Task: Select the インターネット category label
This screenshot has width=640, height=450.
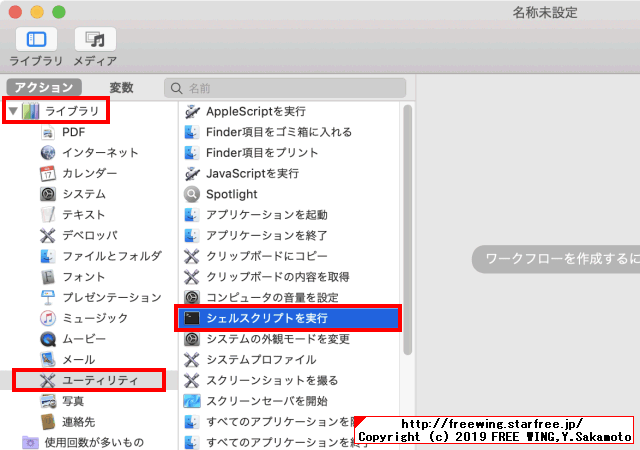Action: pos(100,153)
